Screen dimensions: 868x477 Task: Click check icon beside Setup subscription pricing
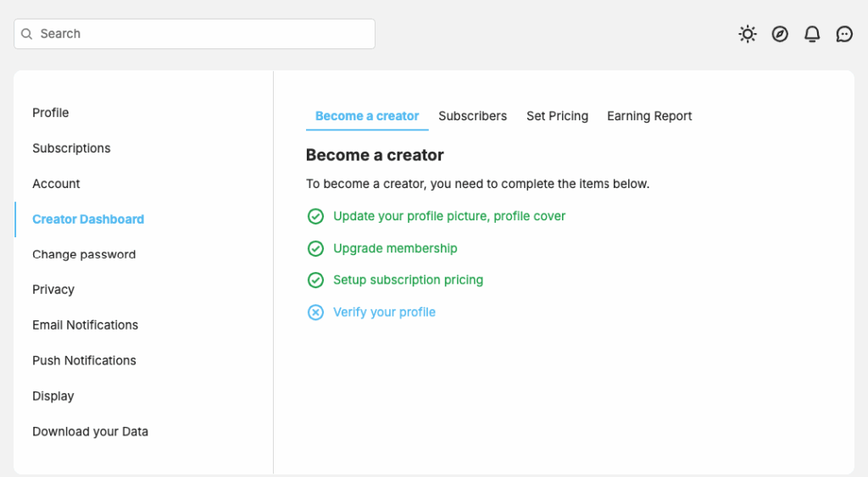315,280
